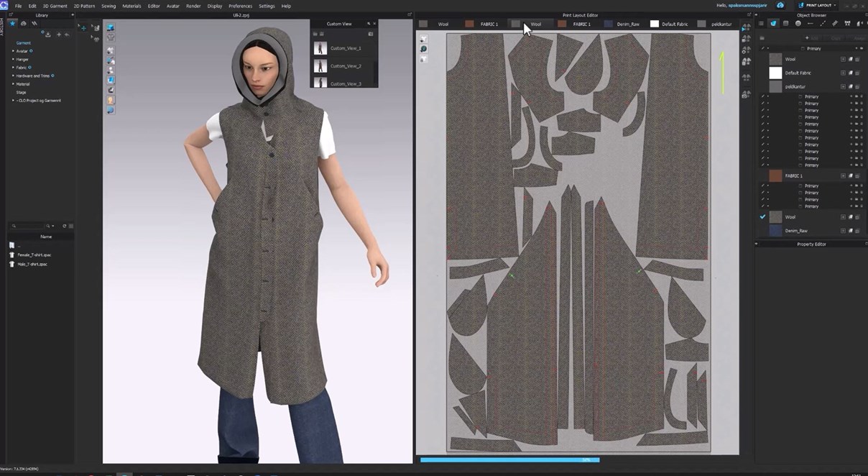Switch to the Denim_Raw fabric tab
868x476 pixels.
pos(622,24)
